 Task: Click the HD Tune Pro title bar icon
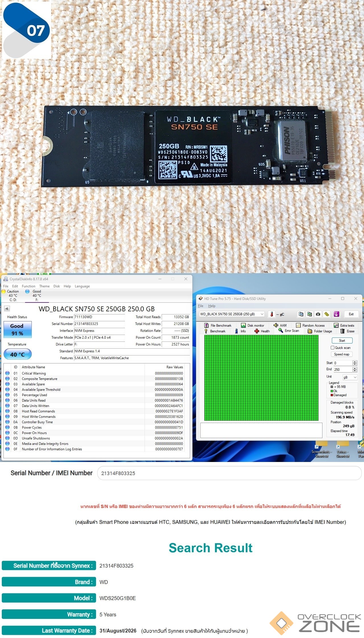pos(201,298)
